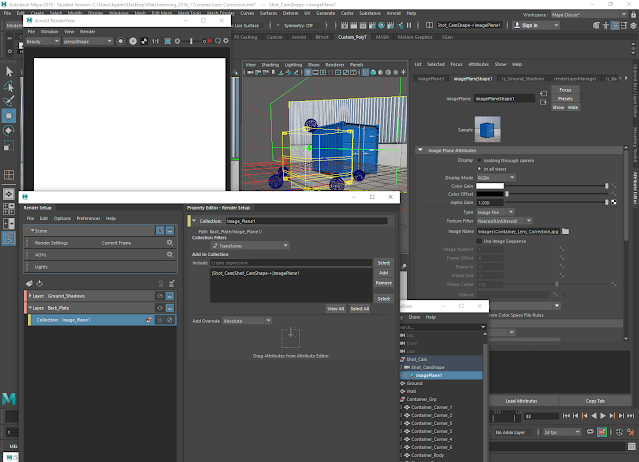Open the Transforms collection filter dropdown

(x=250, y=246)
